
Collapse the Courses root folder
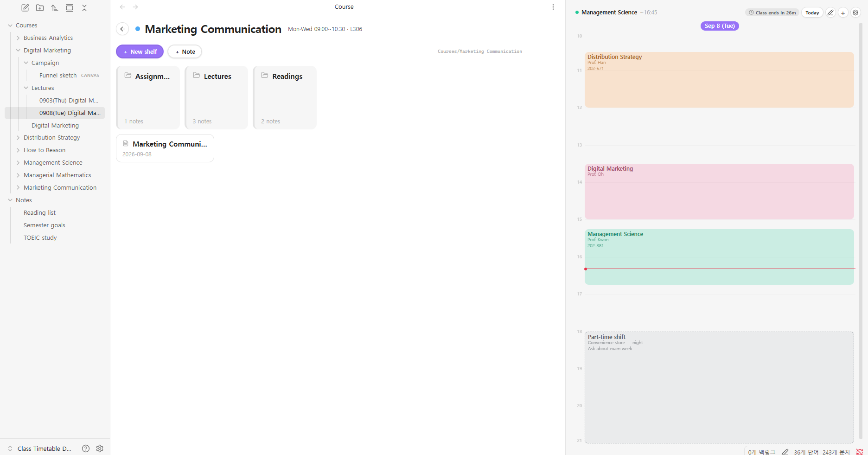[x=10, y=26]
